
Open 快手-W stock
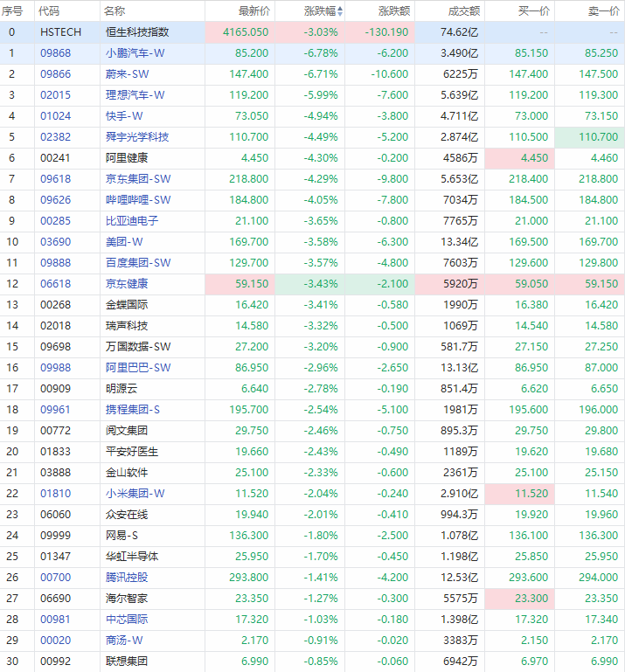[124, 116]
